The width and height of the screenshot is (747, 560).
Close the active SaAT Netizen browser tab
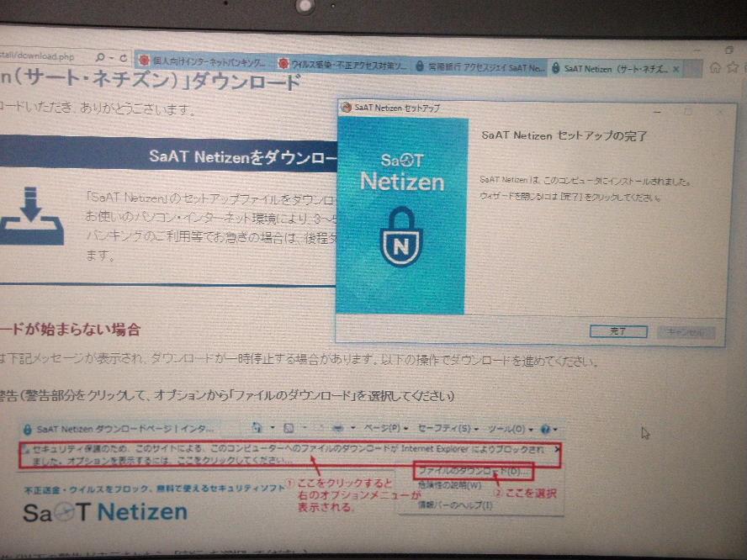tap(676, 69)
